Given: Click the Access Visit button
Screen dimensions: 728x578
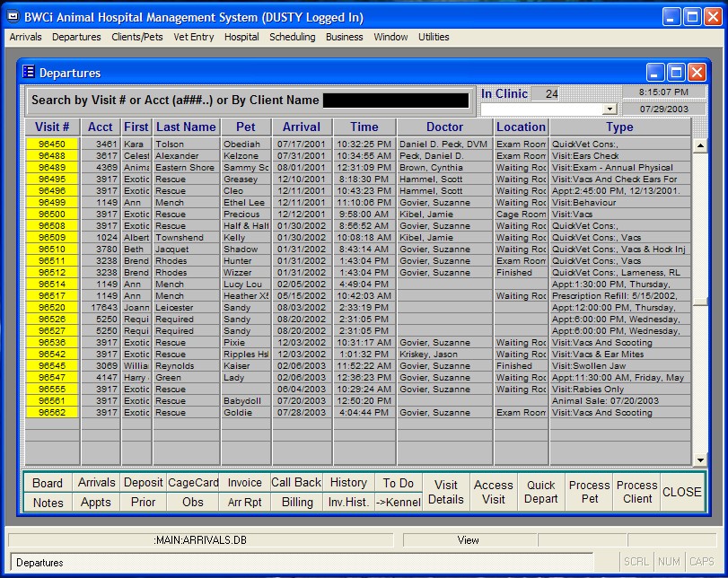Looking at the screenshot, I should (494, 493).
